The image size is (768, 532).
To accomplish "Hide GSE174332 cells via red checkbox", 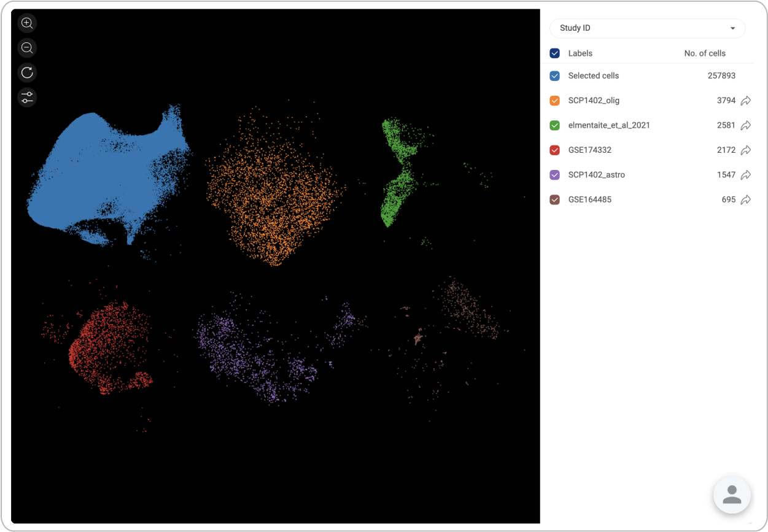I will click(555, 150).
